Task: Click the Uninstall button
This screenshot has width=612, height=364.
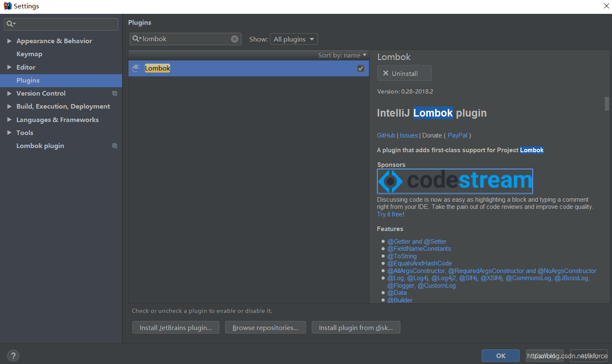Action: tap(404, 73)
